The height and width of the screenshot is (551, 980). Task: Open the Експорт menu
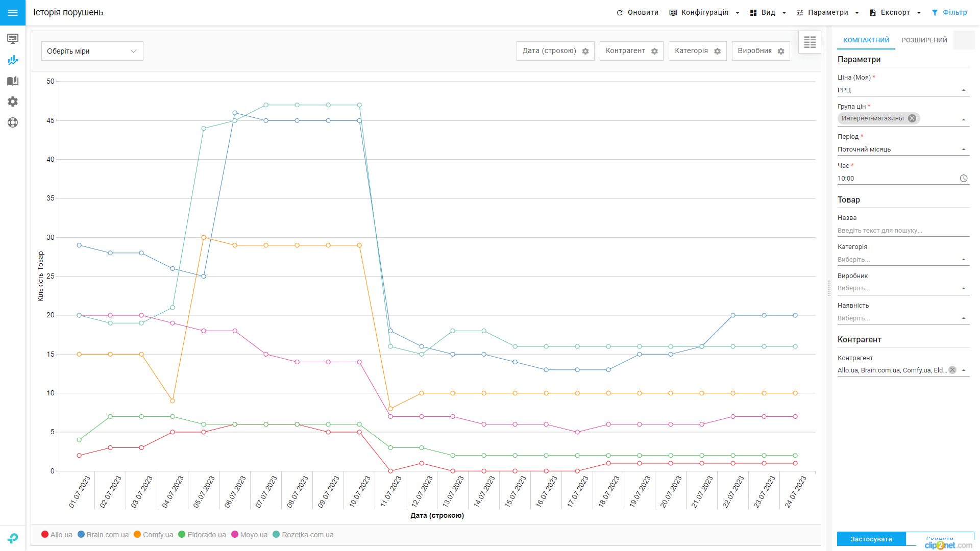(x=895, y=13)
